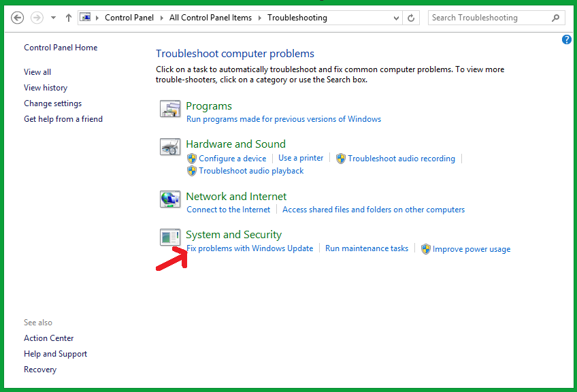Open Recovery under See also
The height and width of the screenshot is (392, 577).
point(40,370)
